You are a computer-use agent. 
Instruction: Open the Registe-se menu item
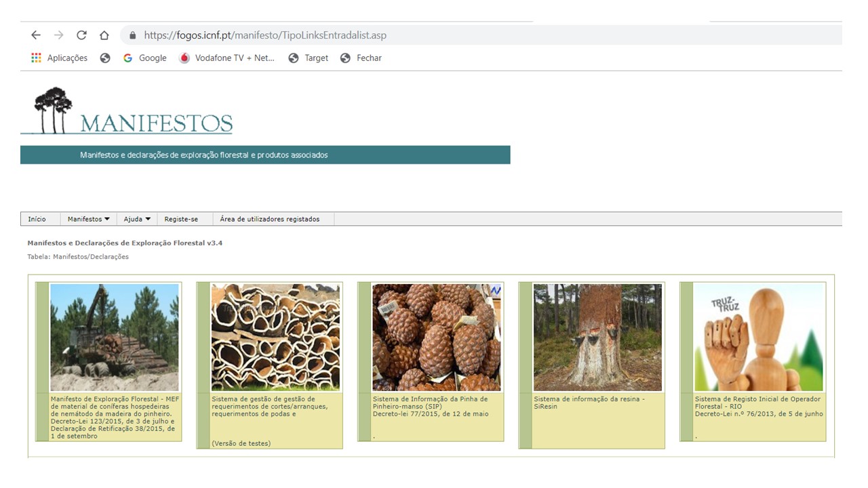coord(181,219)
